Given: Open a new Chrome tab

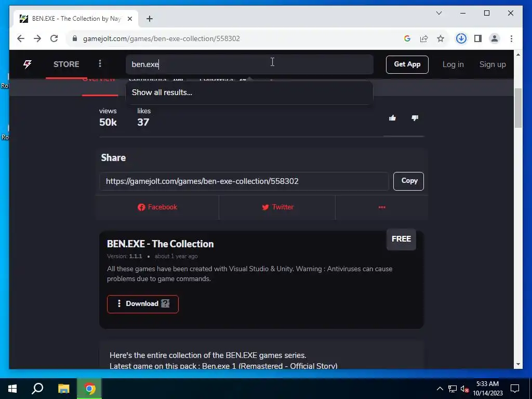Looking at the screenshot, I should pyautogui.click(x=150, y=19).
